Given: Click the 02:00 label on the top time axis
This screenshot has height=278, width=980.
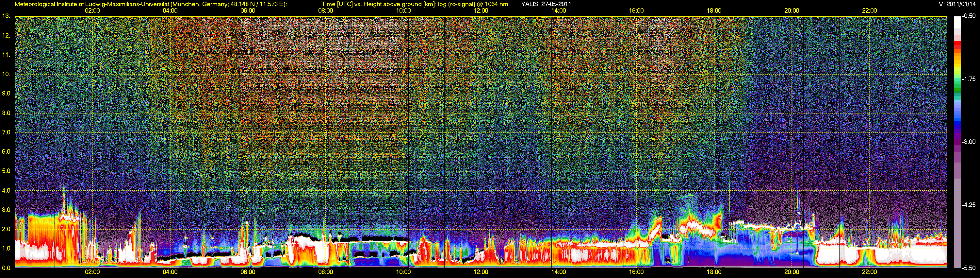Looking at the screenshot, I should click(x=92, y=11).
